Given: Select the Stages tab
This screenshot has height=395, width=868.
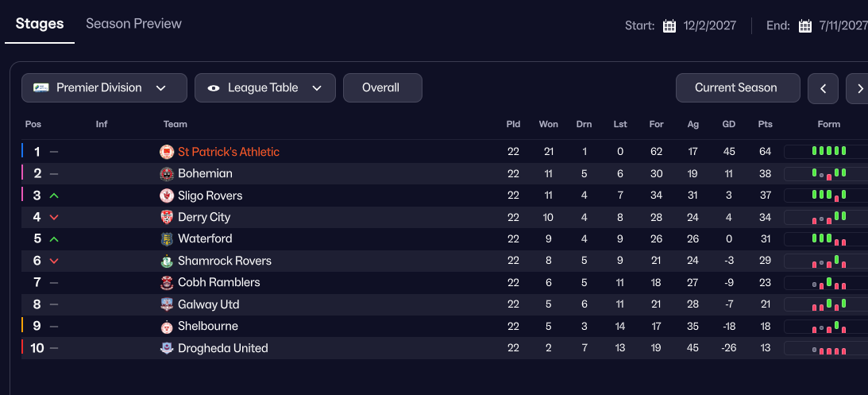Looking at the screenshot, I should 40,24.
